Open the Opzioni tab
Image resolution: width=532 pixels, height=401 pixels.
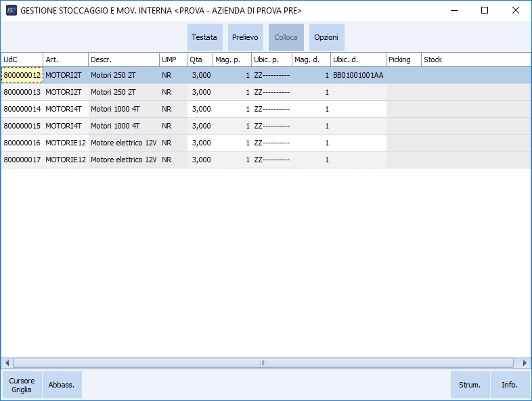tap(326, 37)
